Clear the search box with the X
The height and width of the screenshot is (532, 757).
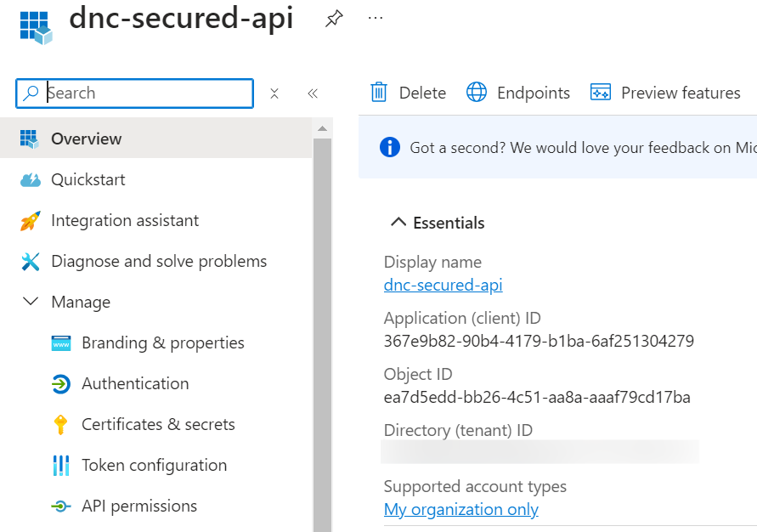274,93
